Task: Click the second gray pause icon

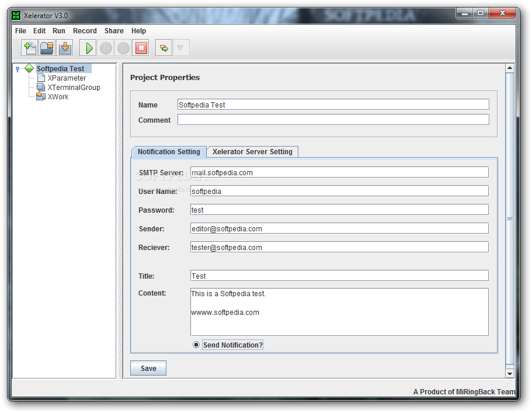Action: click(x=123, y=48)
